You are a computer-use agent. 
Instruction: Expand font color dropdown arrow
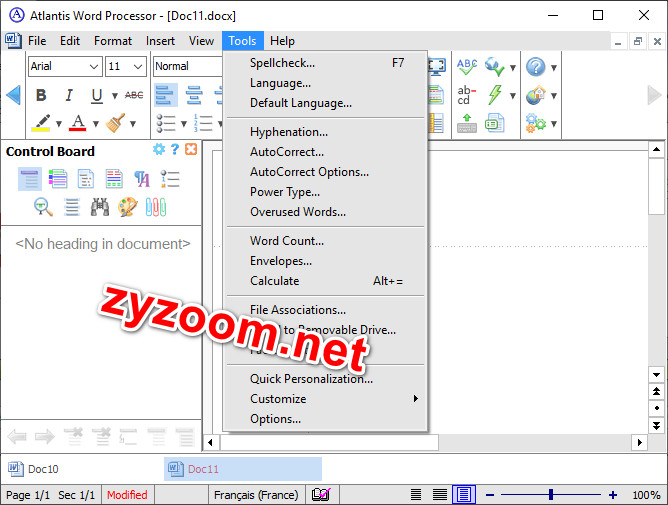tap(96, 124)
